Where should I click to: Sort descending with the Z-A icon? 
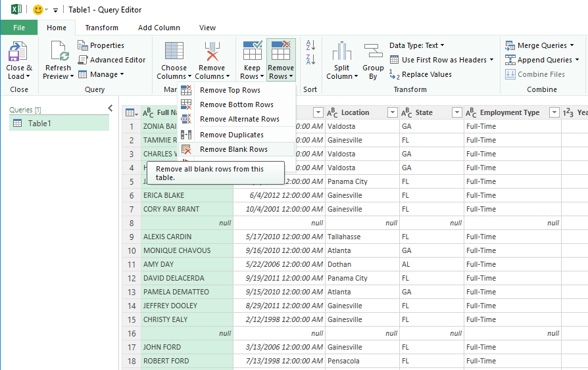pyautogui.click(x=310, y=59)
